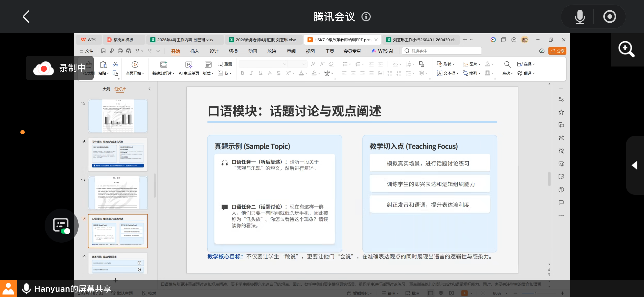This screenshot has height=297, width=644.
Task: Click the Find magnifier in ribbon
Action: pos(507,64)
